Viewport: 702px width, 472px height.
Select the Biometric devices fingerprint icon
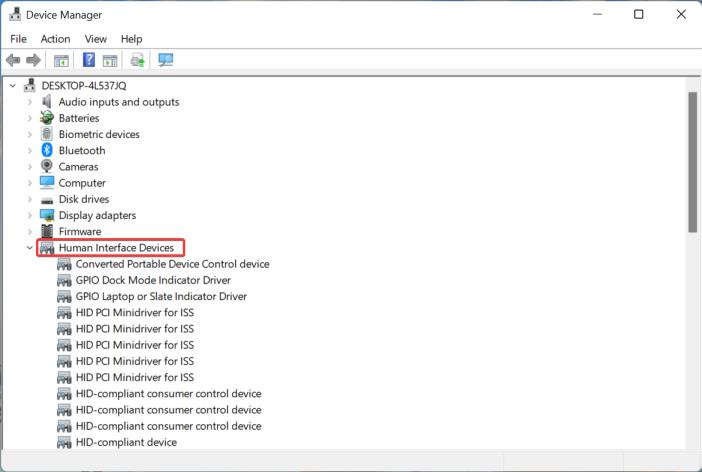point(47,134)
